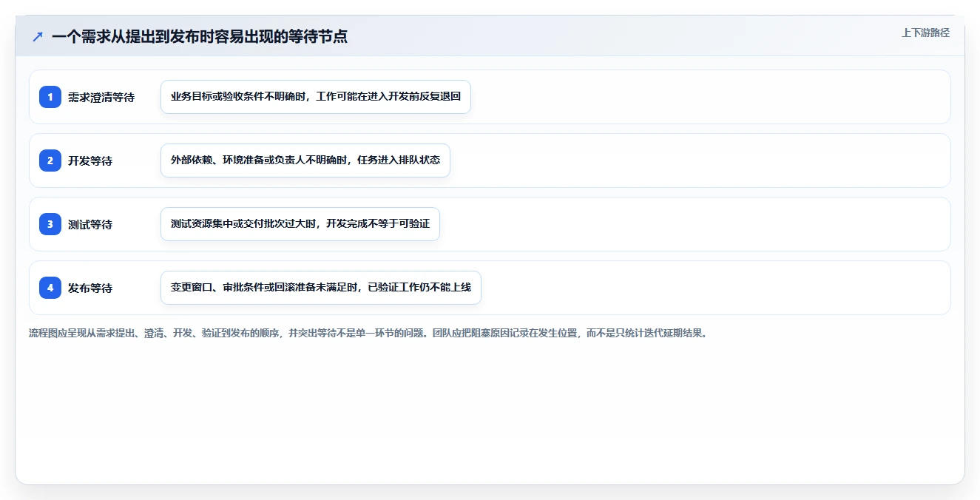This screenshot has height=500, width=980.
Task: Click the footer note starting with 流程图应呈现
Action: (368, 333)
